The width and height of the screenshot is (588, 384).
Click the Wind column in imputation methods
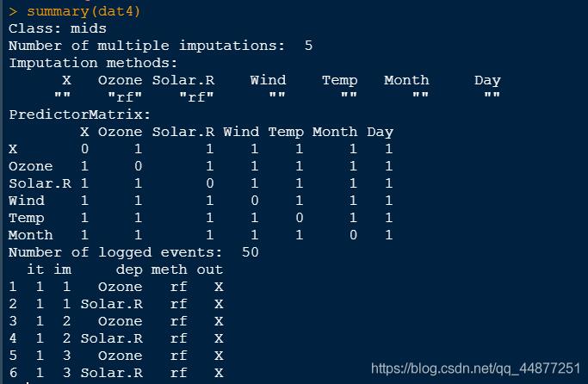268,80
